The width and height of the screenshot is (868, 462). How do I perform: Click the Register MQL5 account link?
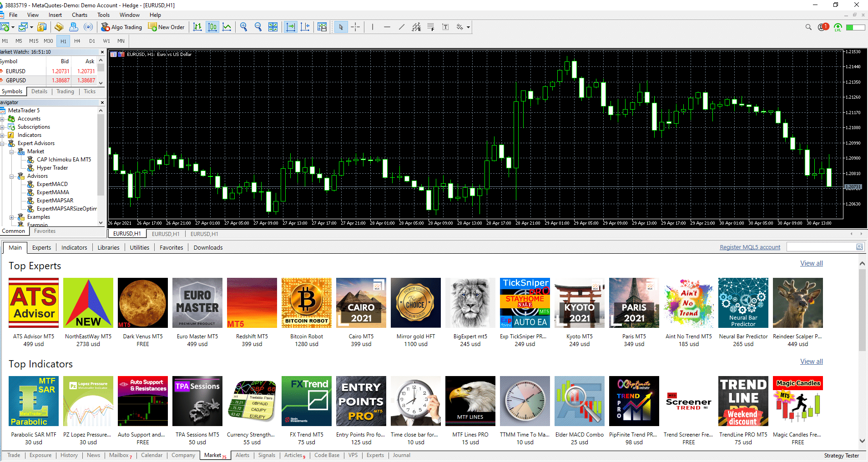[750, 247]
